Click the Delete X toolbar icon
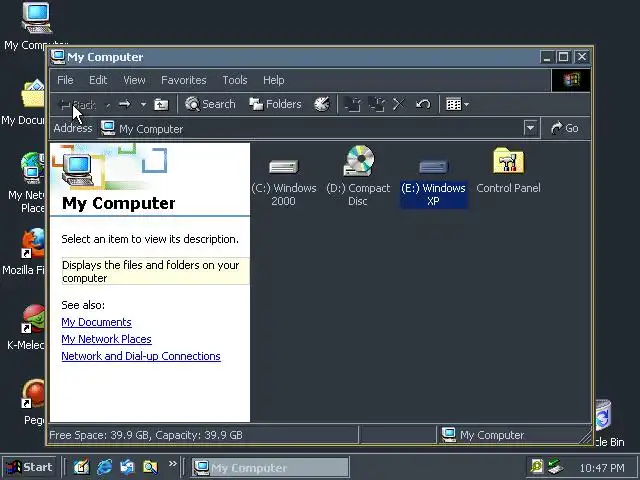This screenshot has width=640, height=480. (399, 104)
